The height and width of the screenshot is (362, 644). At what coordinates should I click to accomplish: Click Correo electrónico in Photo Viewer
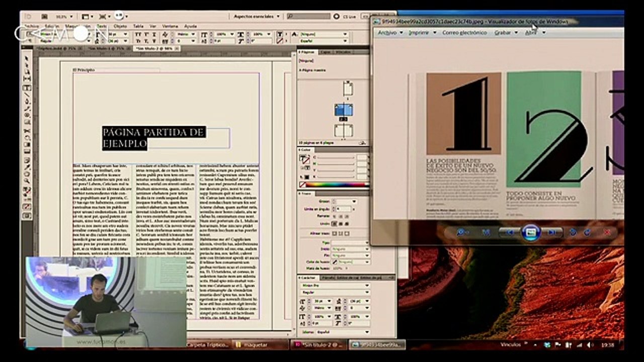pos(465,33)
